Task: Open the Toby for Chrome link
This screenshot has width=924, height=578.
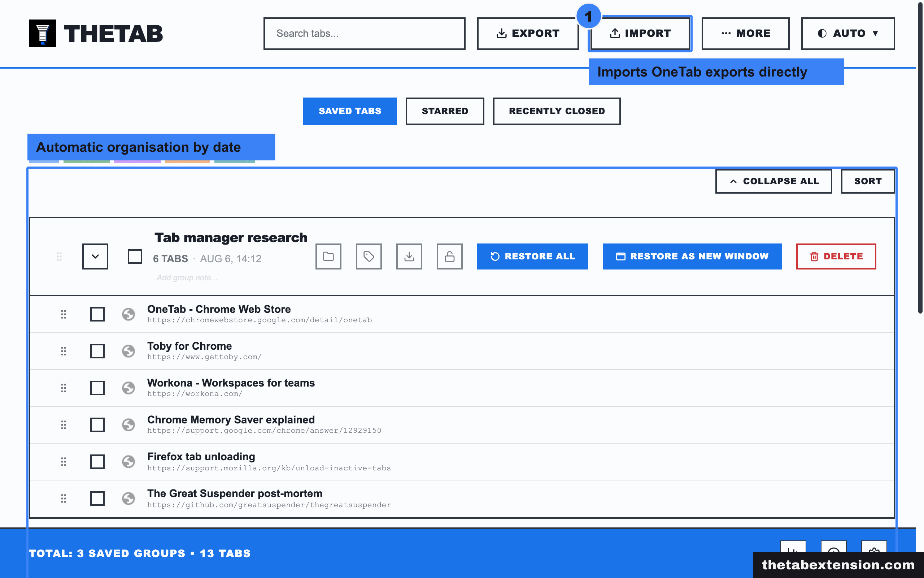Action: 189,346
